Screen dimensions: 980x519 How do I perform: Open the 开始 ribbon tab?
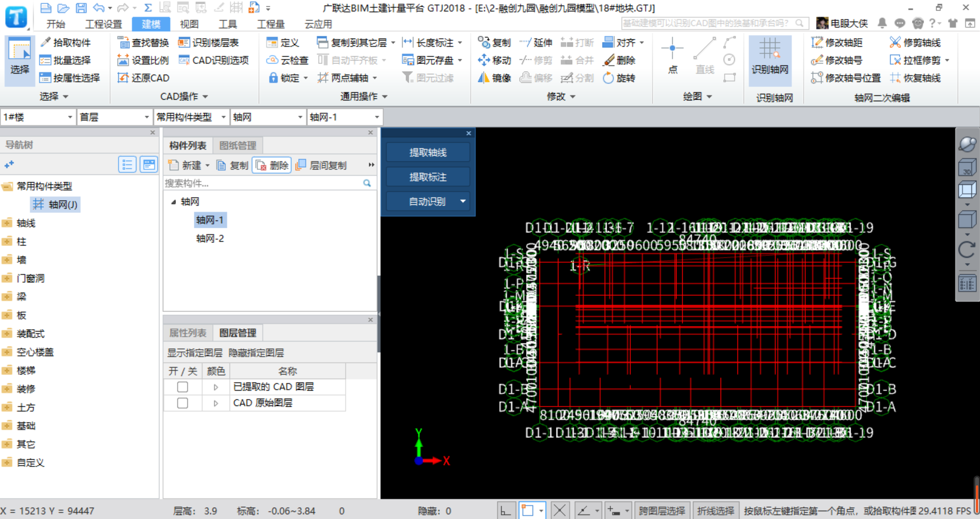[x=56, y=24]
